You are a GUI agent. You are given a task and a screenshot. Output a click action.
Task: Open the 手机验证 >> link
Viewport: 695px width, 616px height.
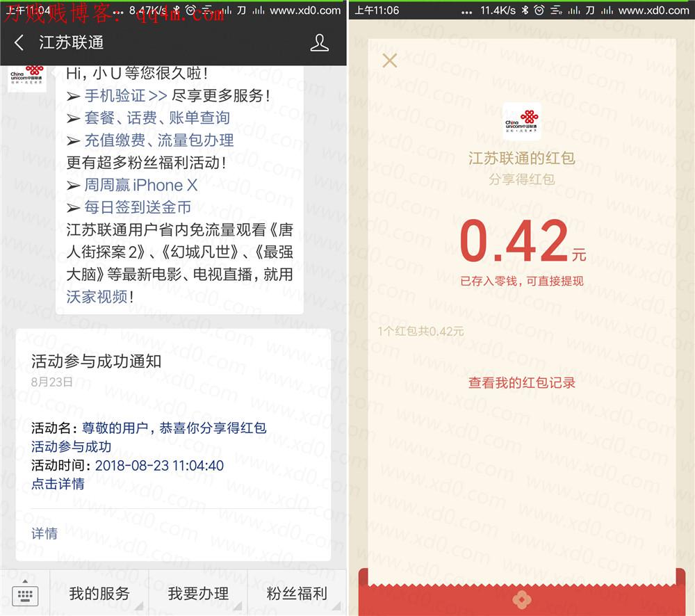pos(126,95)
